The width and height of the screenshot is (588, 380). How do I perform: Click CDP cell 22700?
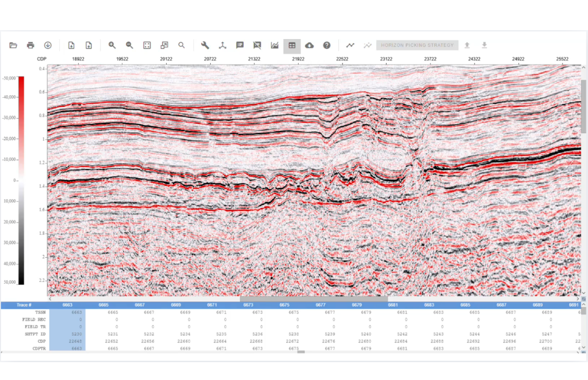[546, 341]
